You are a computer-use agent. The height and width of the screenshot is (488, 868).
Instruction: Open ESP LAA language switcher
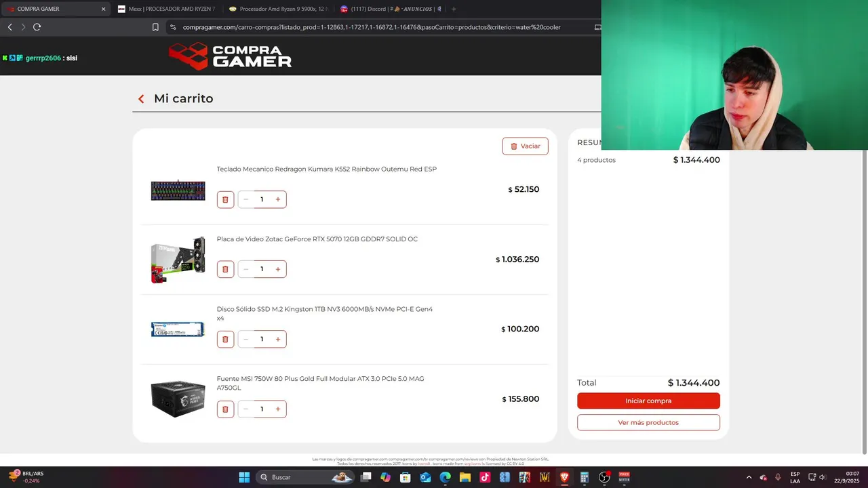[795, 477]
